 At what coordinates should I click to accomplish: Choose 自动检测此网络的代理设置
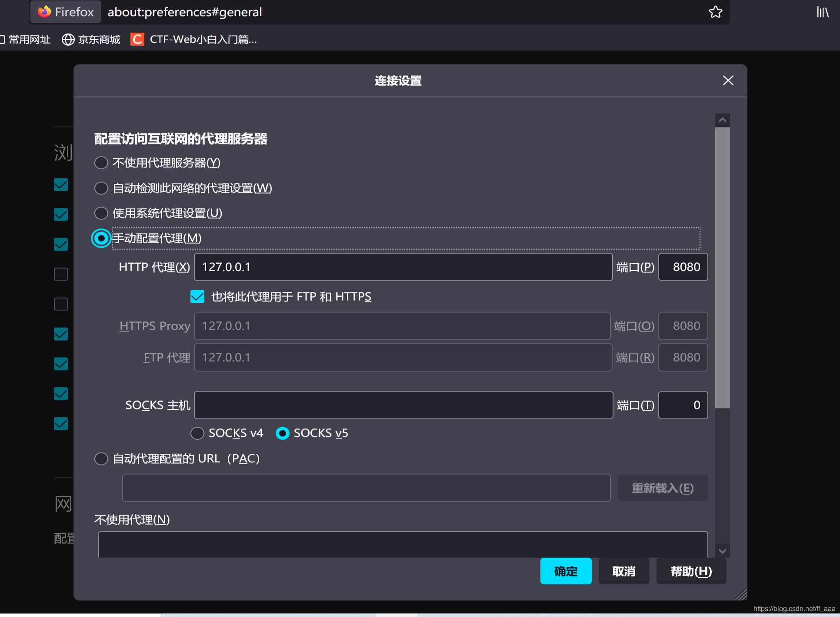point(101,188)
